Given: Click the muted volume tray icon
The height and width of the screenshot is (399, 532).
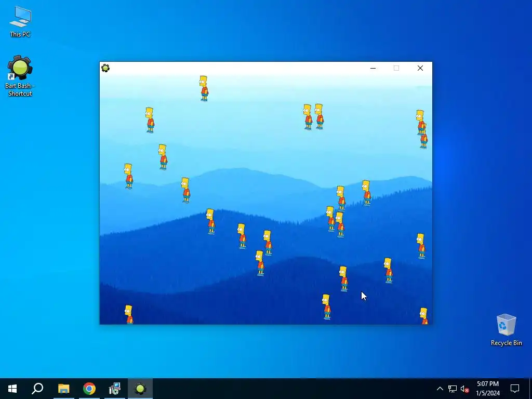Looking at the screenshot, I should (465, 389).
